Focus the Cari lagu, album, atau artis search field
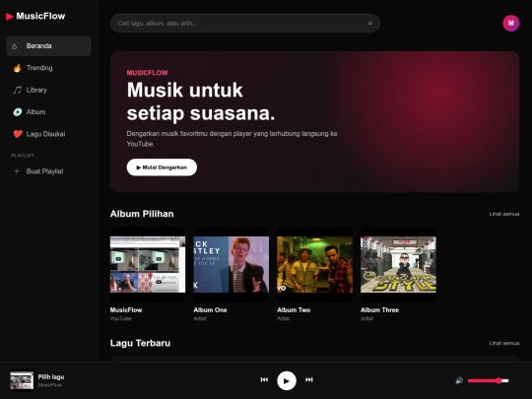532x399 pixels. [245, 24]
